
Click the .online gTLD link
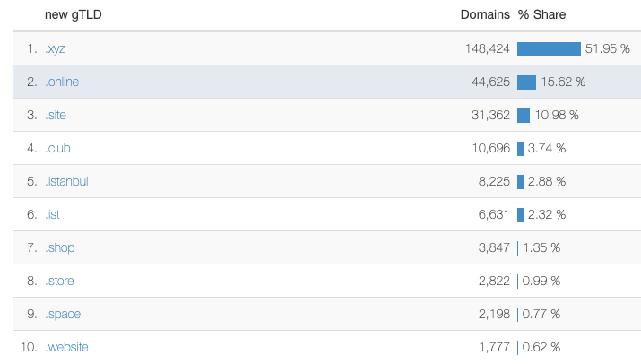click(62, 82)
